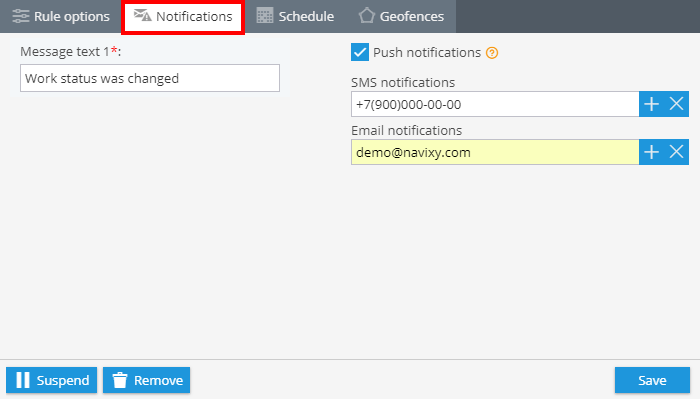Select the Notifications tab label
The height and width of the screenshot is (399, 700).
(194, 17)
